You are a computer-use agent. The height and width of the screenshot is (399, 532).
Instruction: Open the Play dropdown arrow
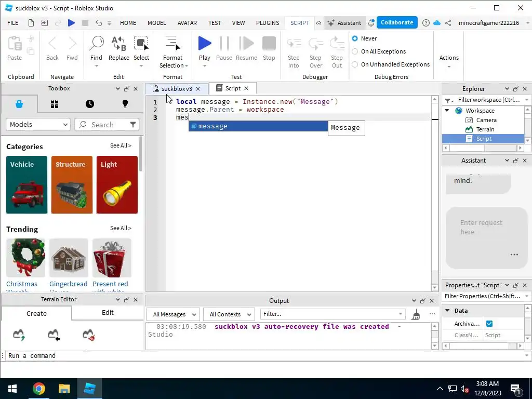click(205, 66)
